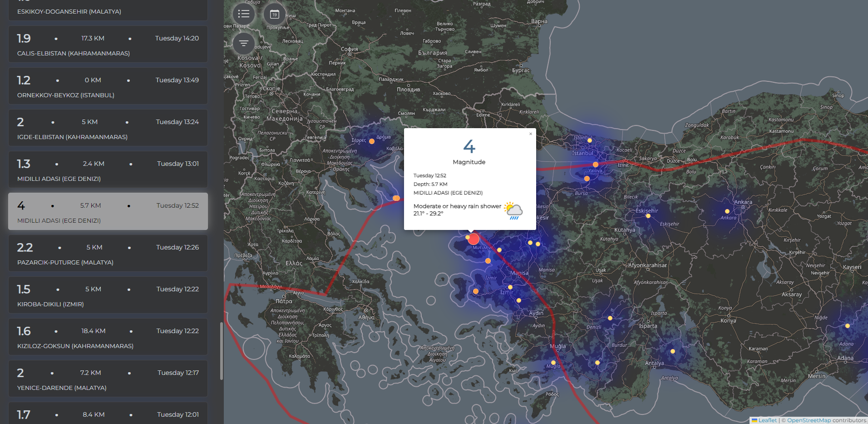Screen dimensions: 868x424
Task: Select the 1.3 MIDILLI ADASI card
Action: [x=108, y=170]
